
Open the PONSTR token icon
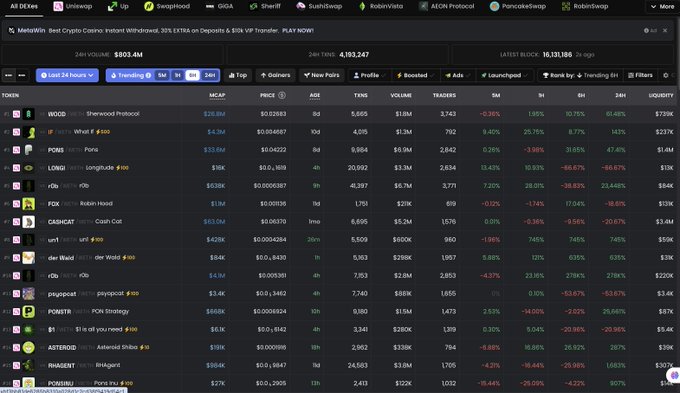coord(29,311)
